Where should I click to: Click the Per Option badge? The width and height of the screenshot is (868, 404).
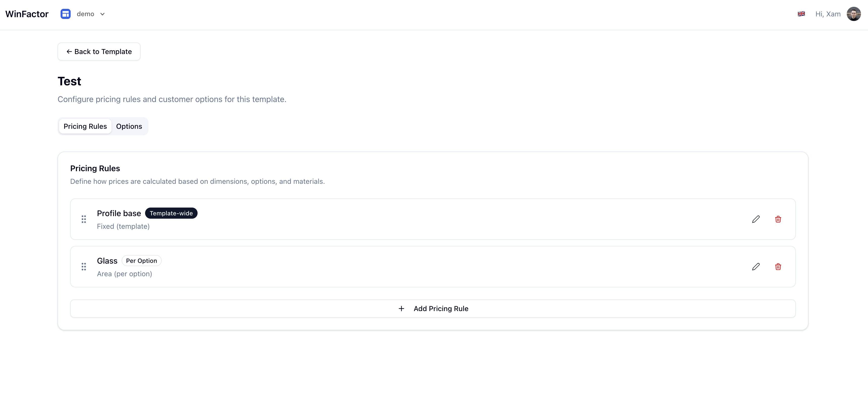click(141, 261)
